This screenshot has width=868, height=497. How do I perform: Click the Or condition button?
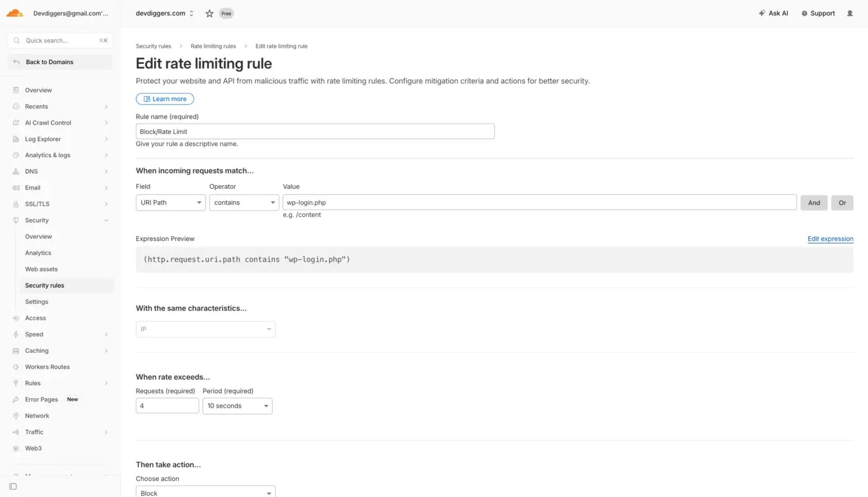pyautogui.click(x=843, y=203)
